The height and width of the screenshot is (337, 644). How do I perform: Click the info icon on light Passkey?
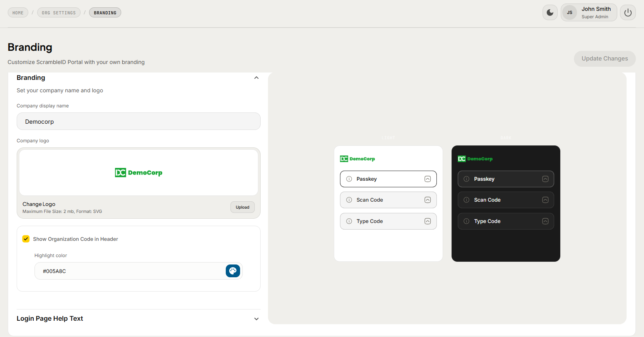(x=349, y=179)
